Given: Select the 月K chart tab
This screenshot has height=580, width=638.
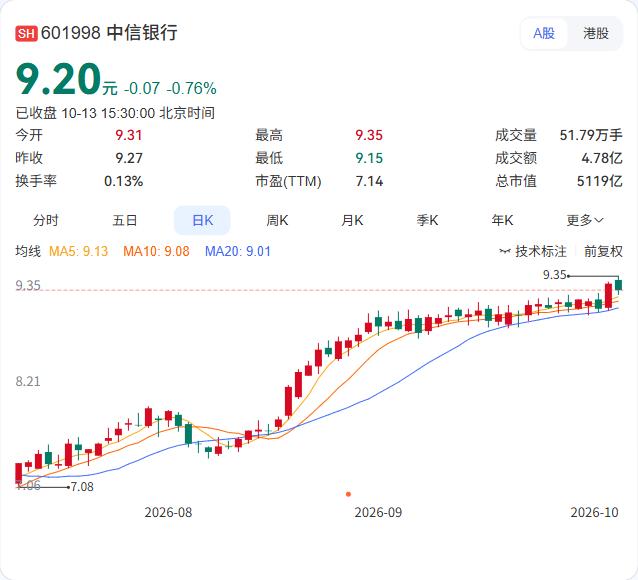Looking at the screenshot, I should tap(352, 221).
